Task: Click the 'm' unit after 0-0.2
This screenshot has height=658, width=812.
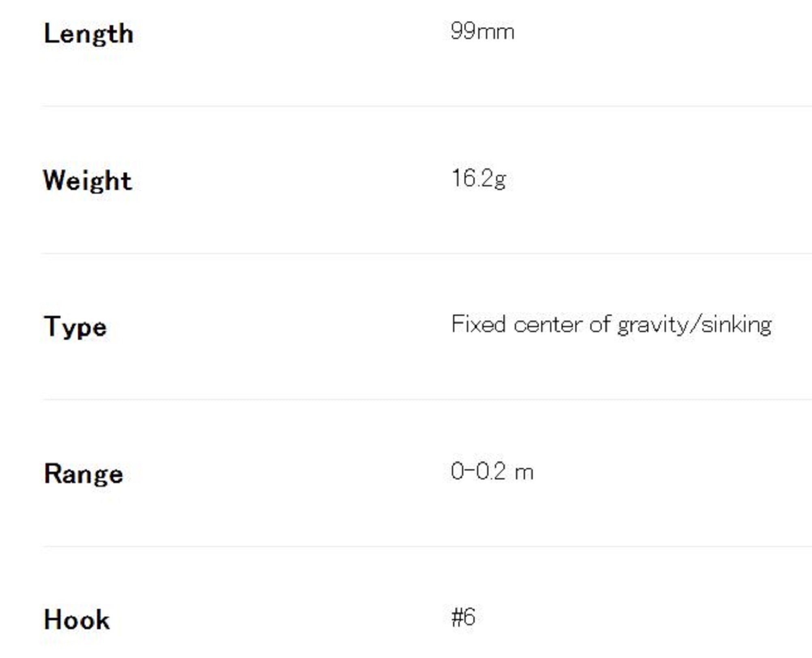Action: click(x=524, y=473)
